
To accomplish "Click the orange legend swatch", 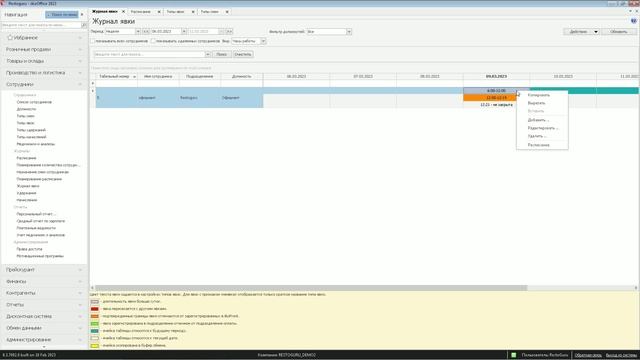I will point(95,316).
